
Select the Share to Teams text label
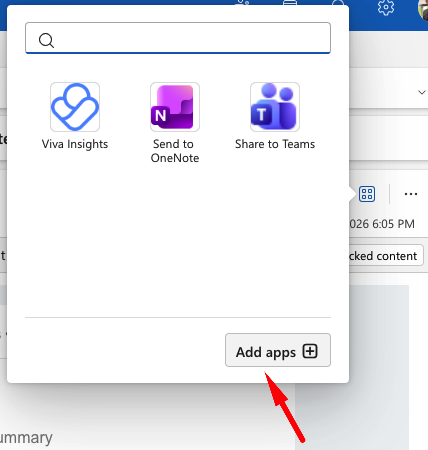[275, 144]
